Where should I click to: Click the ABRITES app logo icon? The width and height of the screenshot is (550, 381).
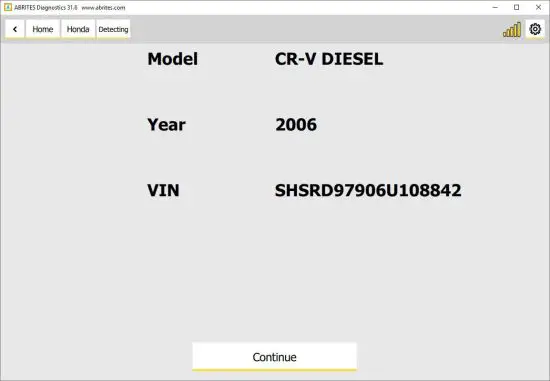(x=8, y=7)
